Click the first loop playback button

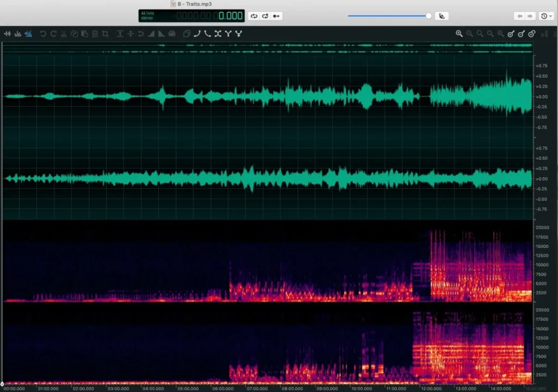pyautogui.click(x=254, y=16)
